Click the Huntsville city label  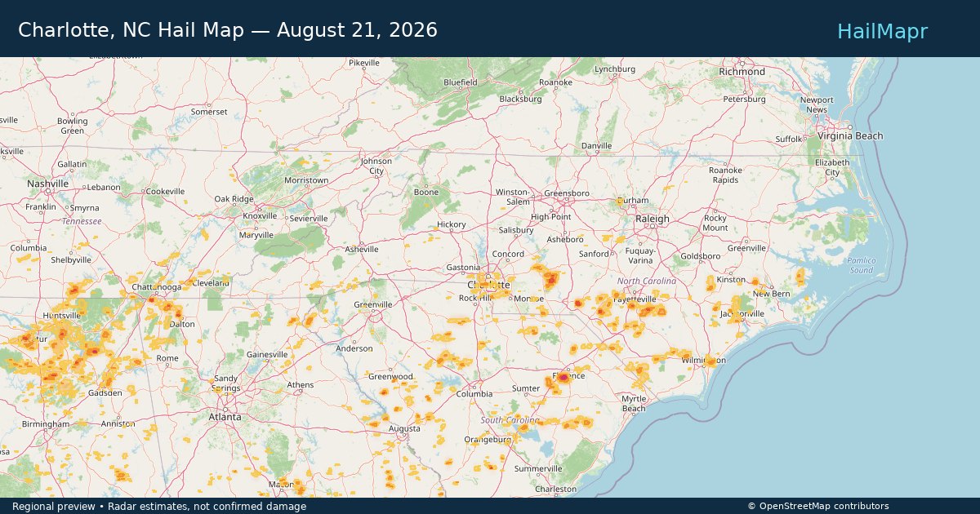62,315
